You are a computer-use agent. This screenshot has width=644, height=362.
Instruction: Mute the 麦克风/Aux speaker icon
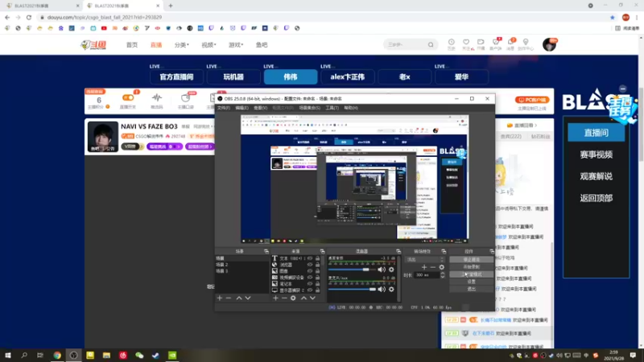tap(382, 290)
